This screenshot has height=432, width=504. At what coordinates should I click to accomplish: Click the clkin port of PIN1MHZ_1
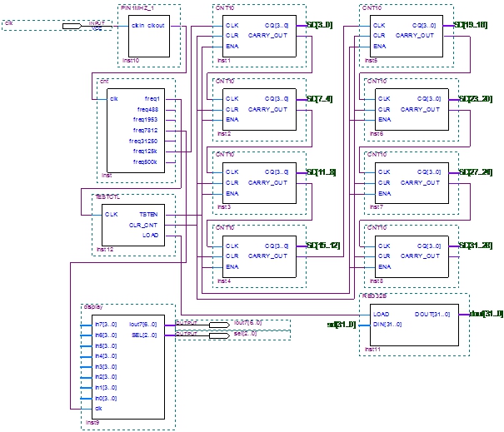coord(138,25)
